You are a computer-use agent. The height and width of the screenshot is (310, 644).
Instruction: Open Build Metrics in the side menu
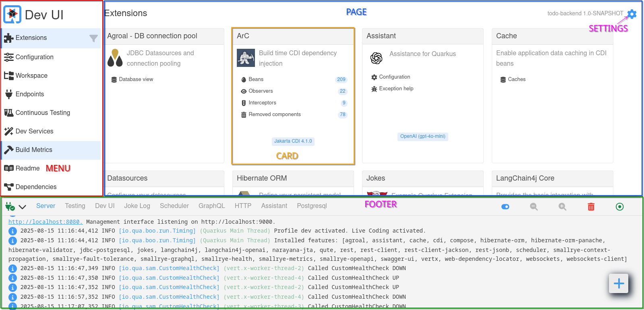pyautogui.click(x=51, y=150)
